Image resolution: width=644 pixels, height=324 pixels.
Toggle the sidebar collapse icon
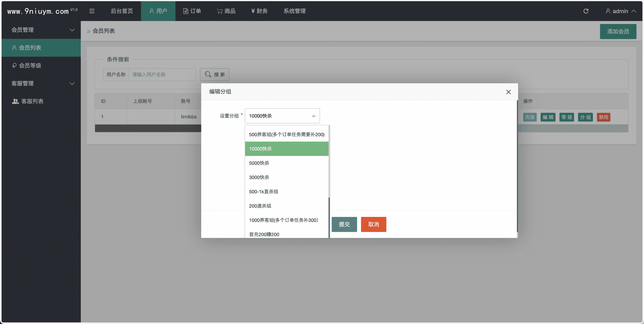click(x=92, y=11)
